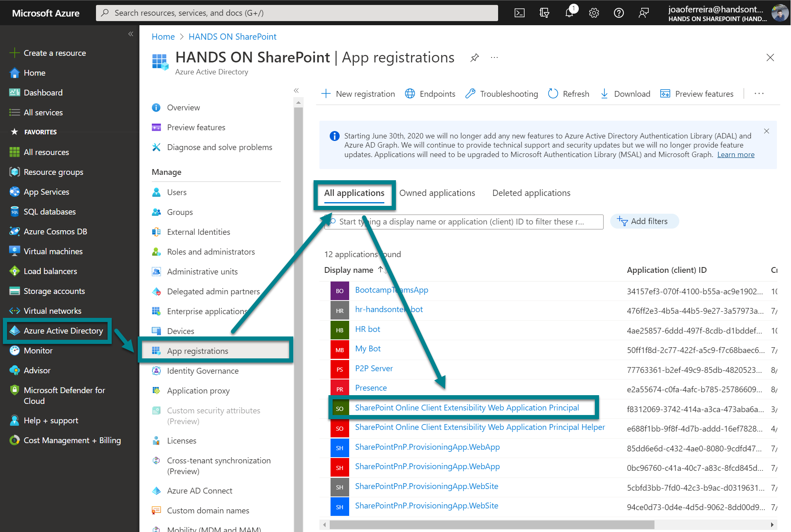Open the Learn more link about MSAL
The width and height of the screenshot is (791, 532).
click(736, 154)
